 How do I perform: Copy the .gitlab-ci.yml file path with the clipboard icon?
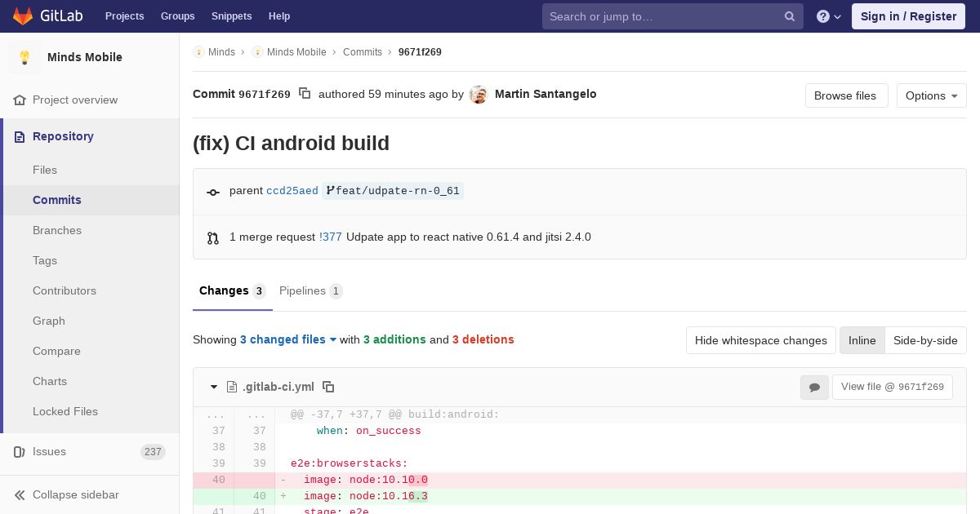328,387
